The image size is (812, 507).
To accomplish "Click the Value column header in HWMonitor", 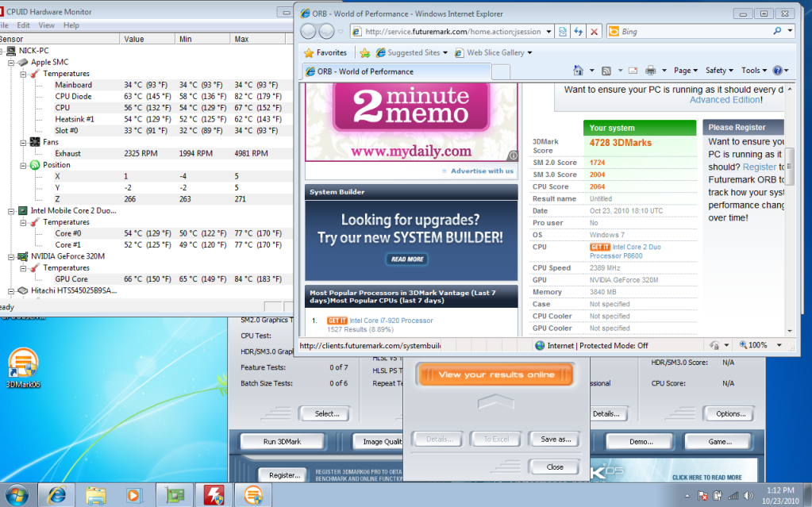I will (x=148, y=39).
